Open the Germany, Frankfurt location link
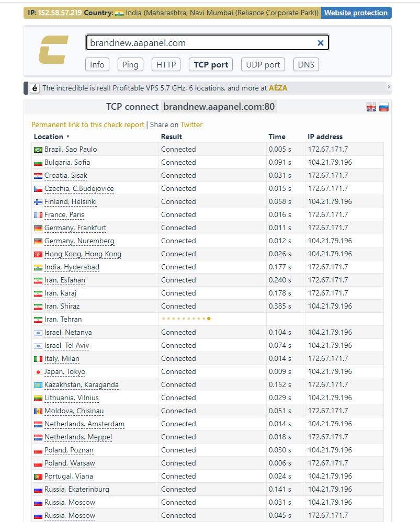420x522 pixels. [x=75, y=228]
